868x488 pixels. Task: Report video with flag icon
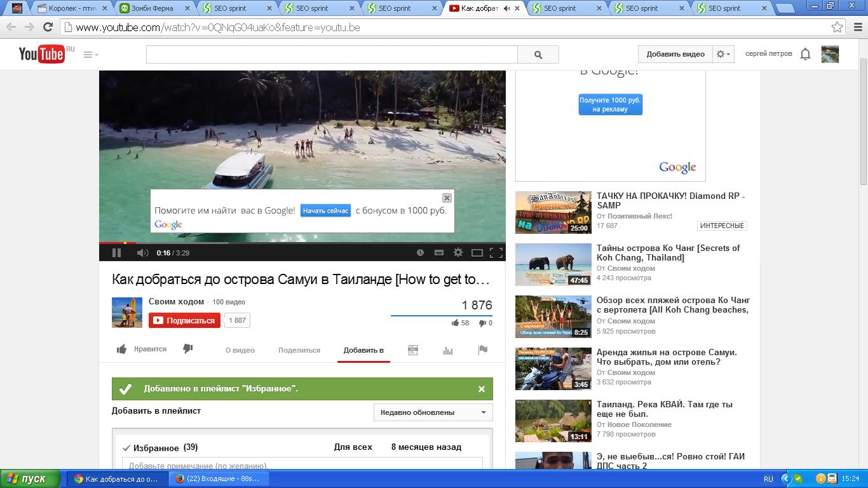483,349
